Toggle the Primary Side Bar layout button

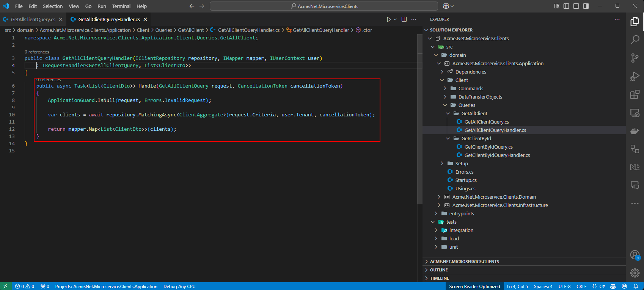[566, 6]
